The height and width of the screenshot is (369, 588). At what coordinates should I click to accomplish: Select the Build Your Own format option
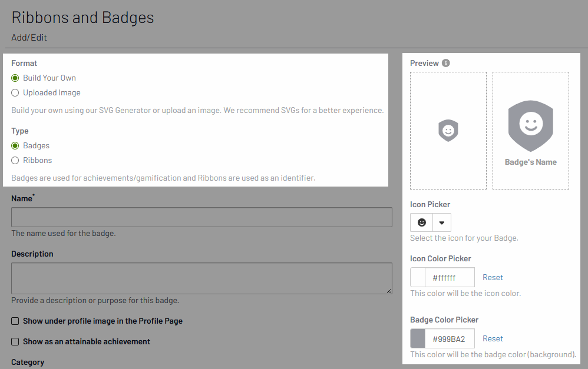[14, 78]
